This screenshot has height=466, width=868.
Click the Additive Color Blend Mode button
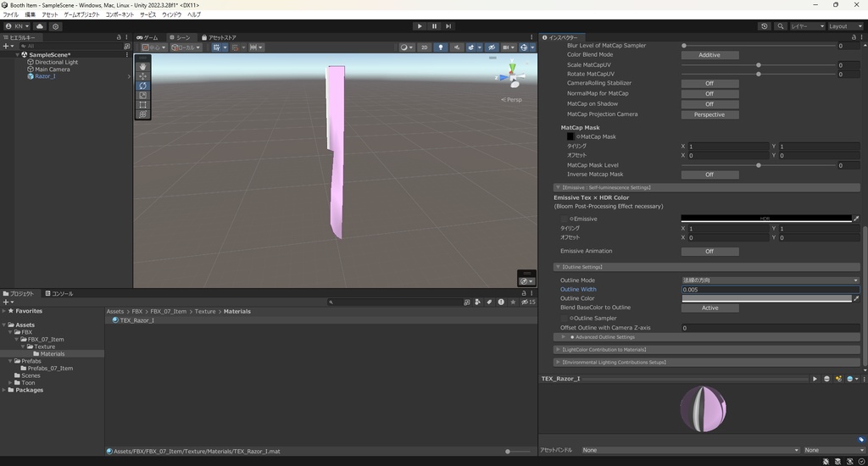click(x=709, y=55)
